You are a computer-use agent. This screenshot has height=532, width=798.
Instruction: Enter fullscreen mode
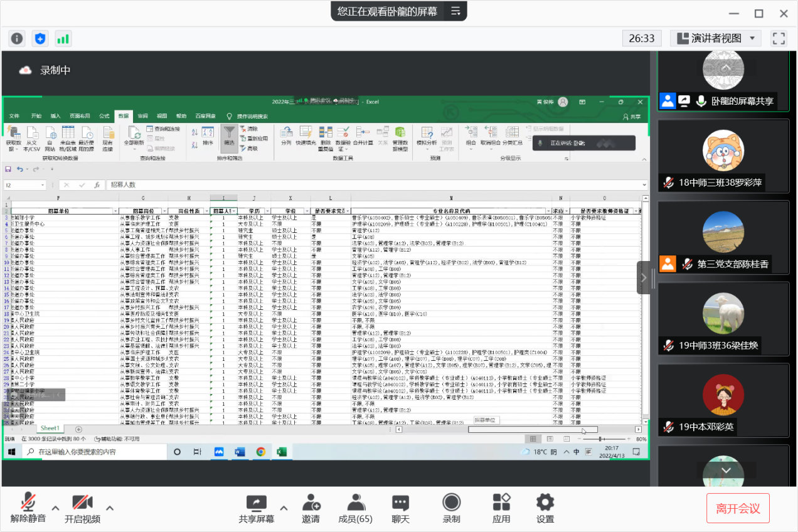point(779,38)
